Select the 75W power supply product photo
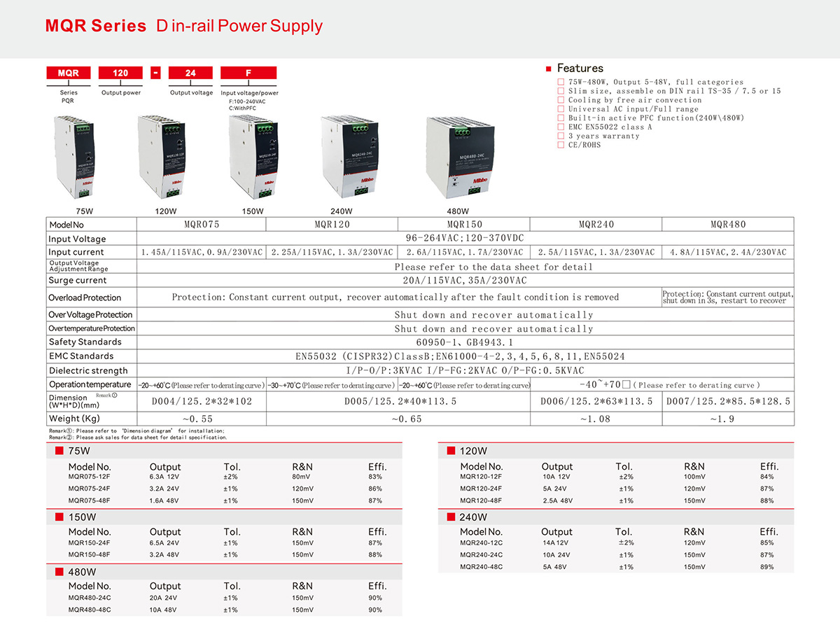The height and width of the screenshot is (623, 840). [75, 159]
